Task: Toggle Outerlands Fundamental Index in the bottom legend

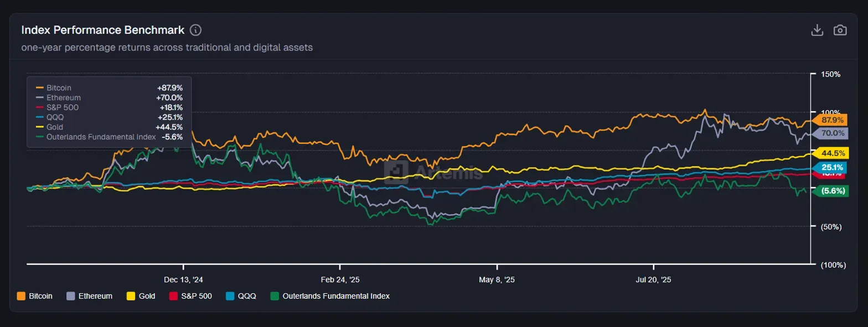Action: 330,296
